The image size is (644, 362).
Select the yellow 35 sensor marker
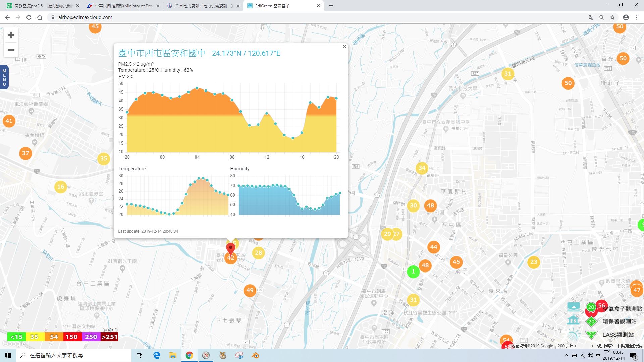click(104, 159)
